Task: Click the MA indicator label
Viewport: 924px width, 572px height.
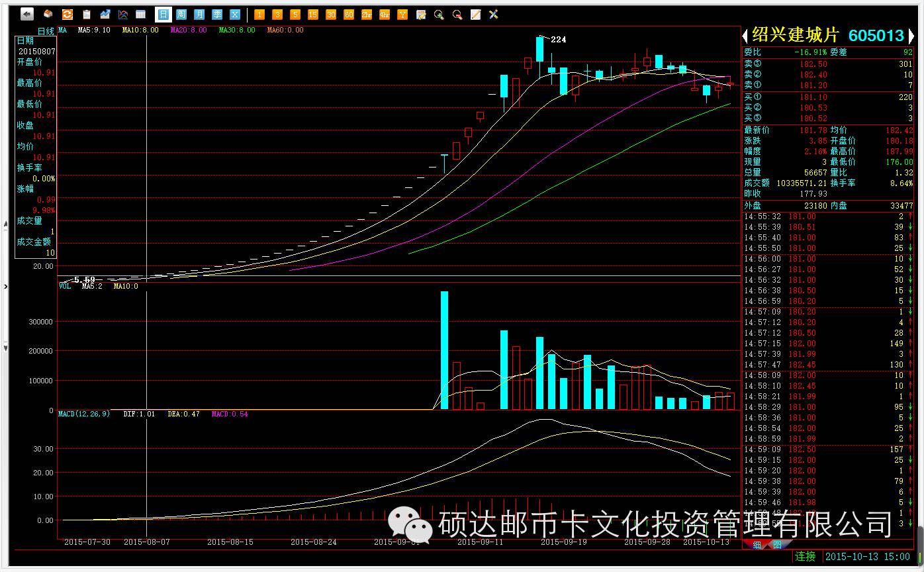Action: pos(62,30)
